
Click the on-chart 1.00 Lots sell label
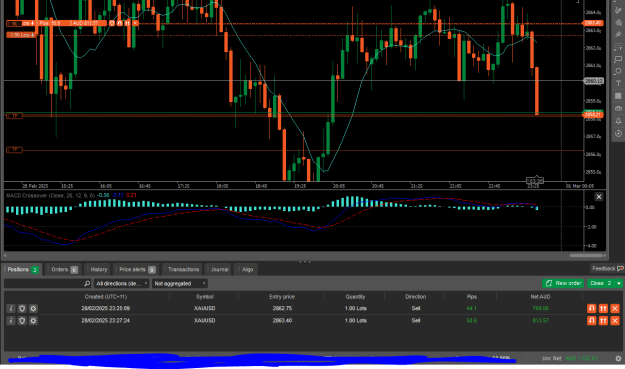click(x=21, y=35)
